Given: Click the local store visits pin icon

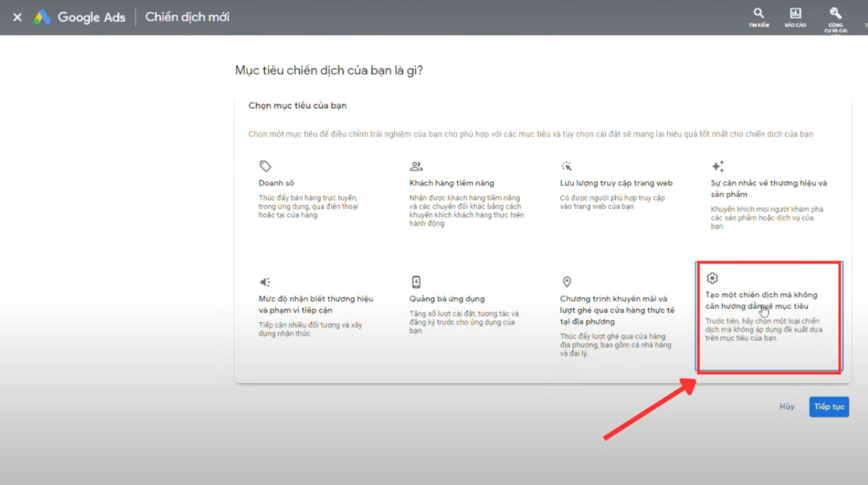Looking at the screenshot, I should 567,282.
